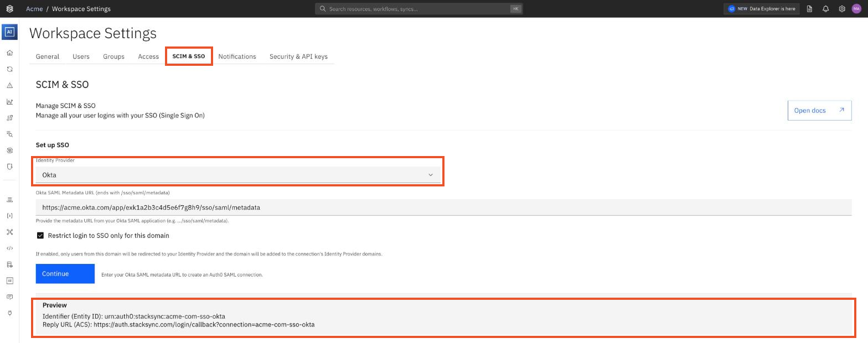Click the Identifier (Entity ID) preview line
The height and width of the screenshot is (343, 868).
tap(134, 316)
